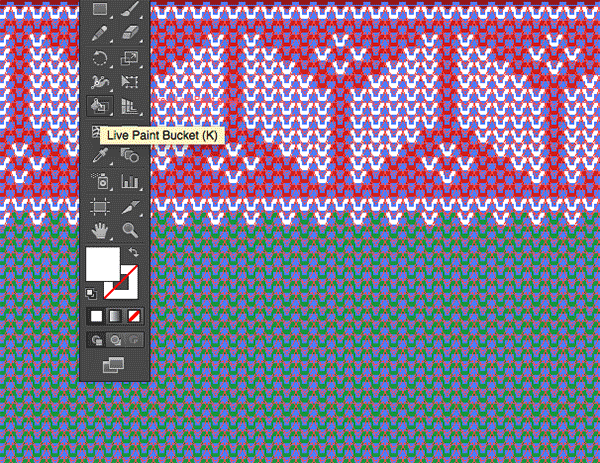Select the Blend tool
600x463 pixels.
(130, 155)
